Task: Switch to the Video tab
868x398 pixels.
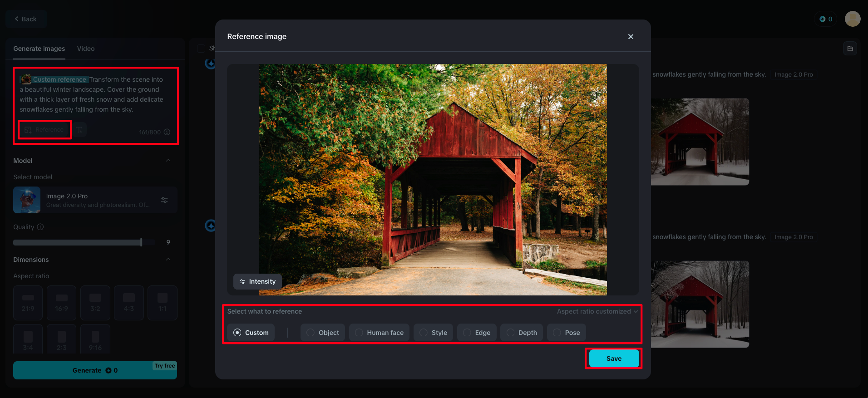Action: [x=86, y=49]
